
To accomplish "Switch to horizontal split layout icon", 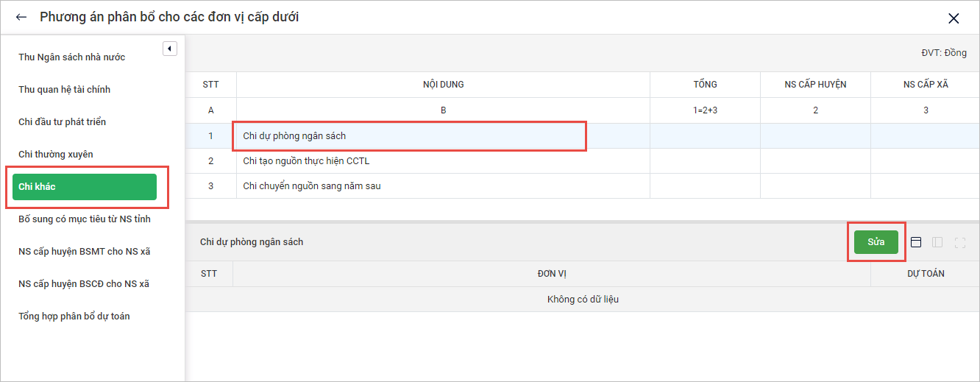I will coord(916,242).
